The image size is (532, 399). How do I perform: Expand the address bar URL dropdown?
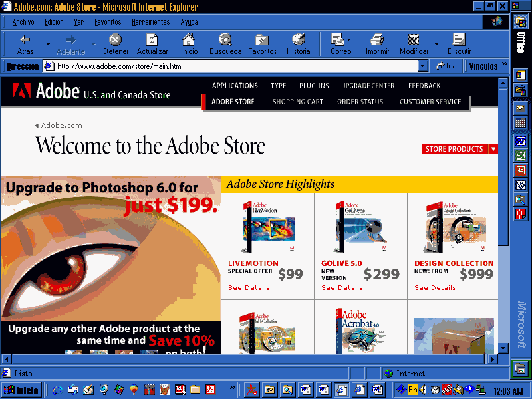pyautogui.click(x=423, y=66)
